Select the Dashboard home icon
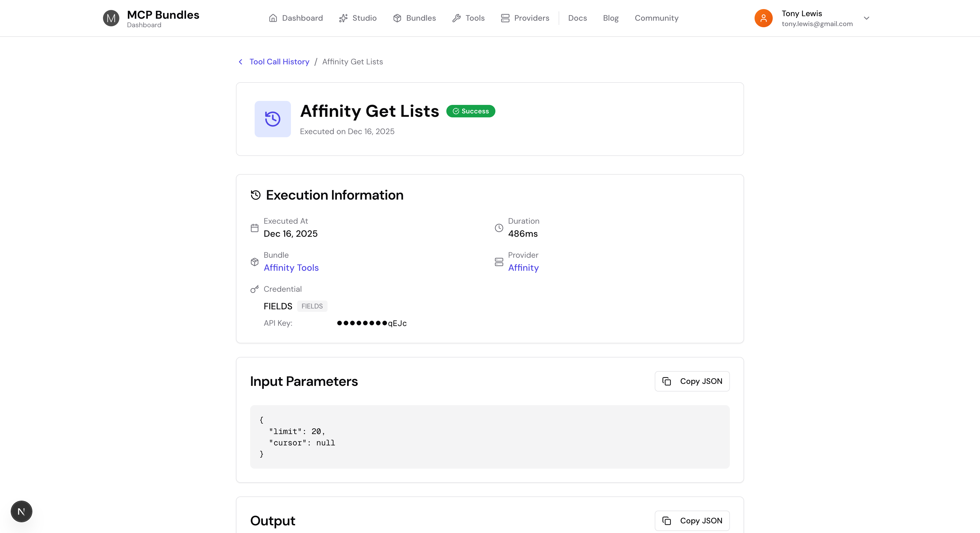This screenshot has height=533, width=980. click(x=273, y=18)
